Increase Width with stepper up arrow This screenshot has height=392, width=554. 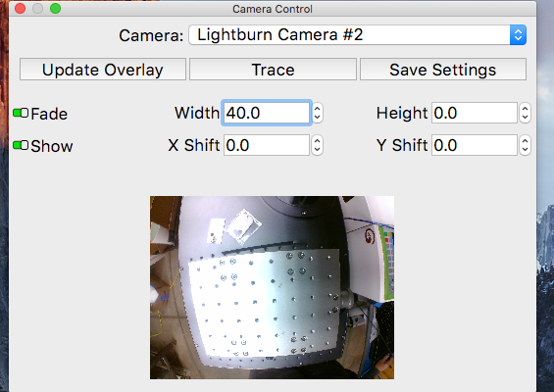point(318,109)
